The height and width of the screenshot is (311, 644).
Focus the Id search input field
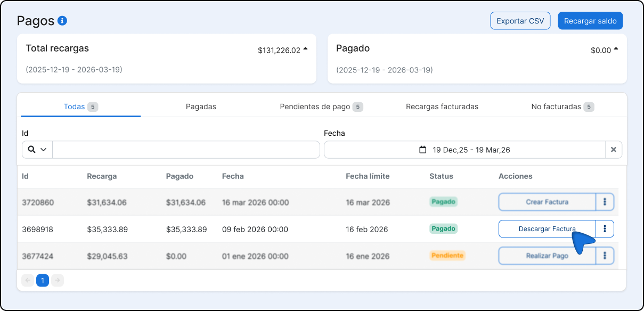click(186, 150)
